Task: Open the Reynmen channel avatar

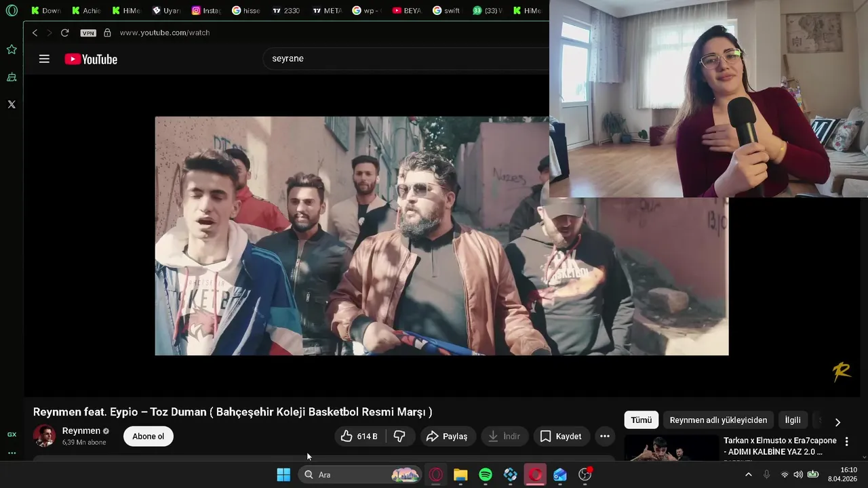Action: (x=45, y=436)
